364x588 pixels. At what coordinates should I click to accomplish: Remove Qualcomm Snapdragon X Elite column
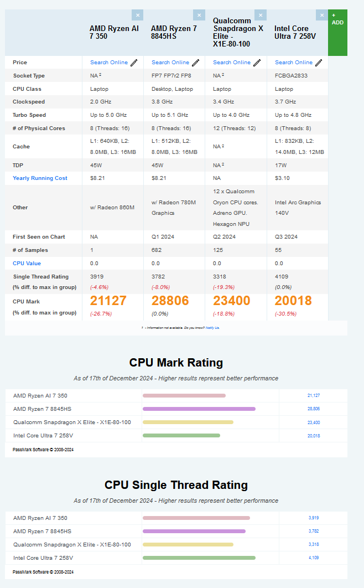[260, 15]
